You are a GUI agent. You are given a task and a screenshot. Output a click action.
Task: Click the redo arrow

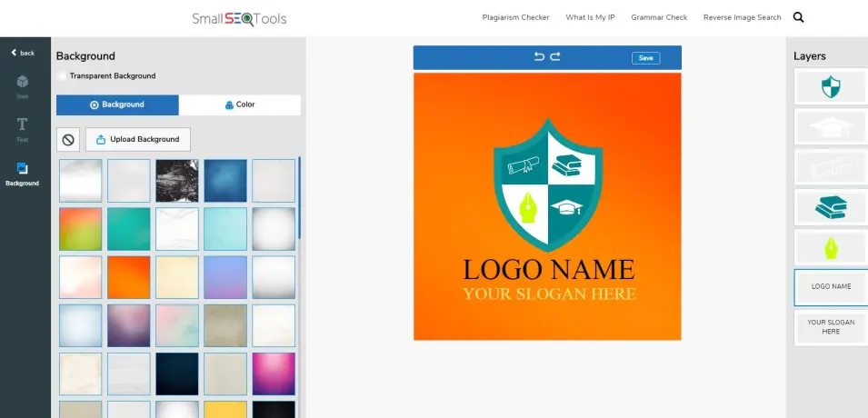pyautogui.click(x=555, y=57)
